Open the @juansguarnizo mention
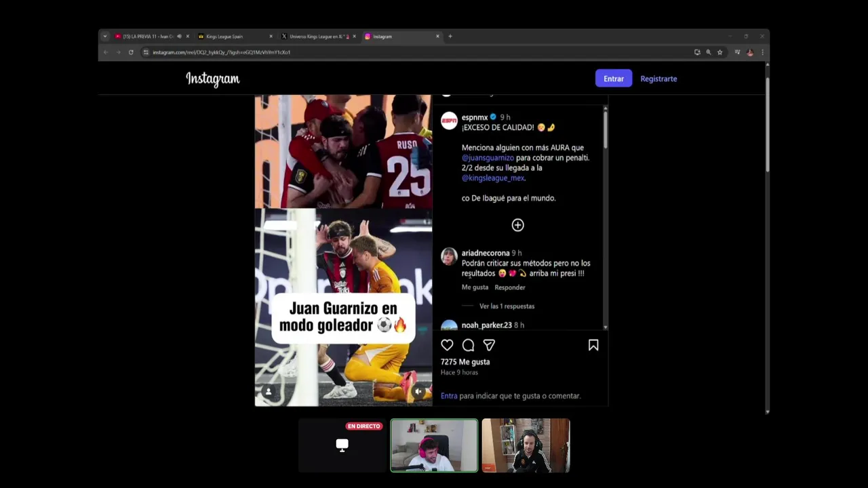868x488 pixels. (x=488, y=158)
